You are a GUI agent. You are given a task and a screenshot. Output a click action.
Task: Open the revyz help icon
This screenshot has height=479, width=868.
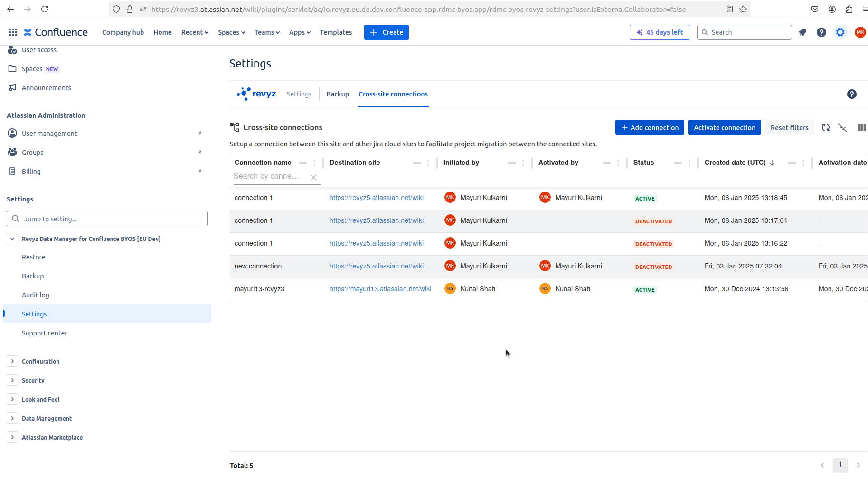point(852,94)
